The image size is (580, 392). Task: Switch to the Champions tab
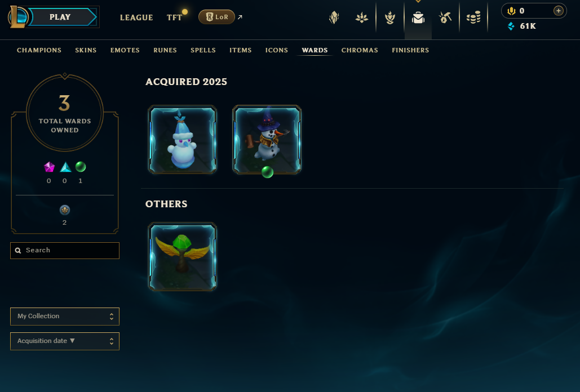(x=39, y=50)
